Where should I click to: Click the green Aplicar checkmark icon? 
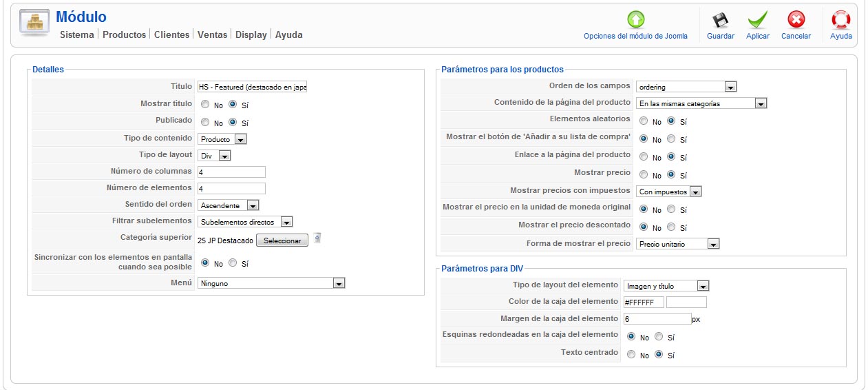[x=758, y=20]
